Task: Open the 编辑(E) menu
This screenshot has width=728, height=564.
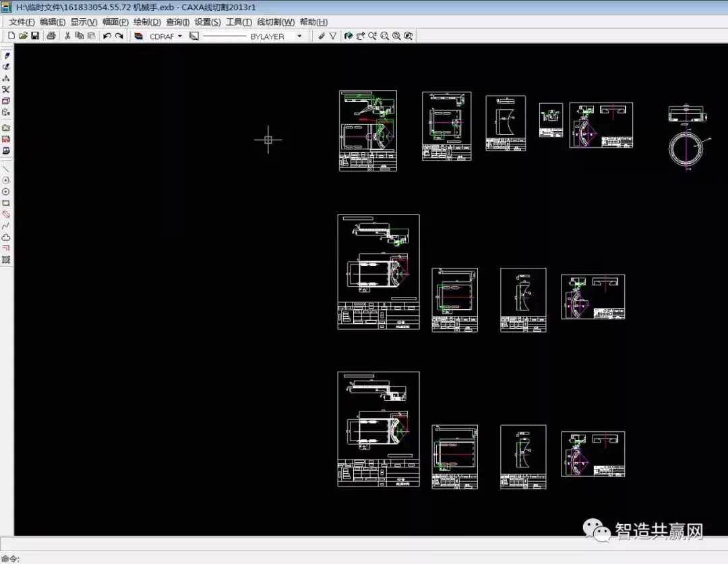Action: 53,22
